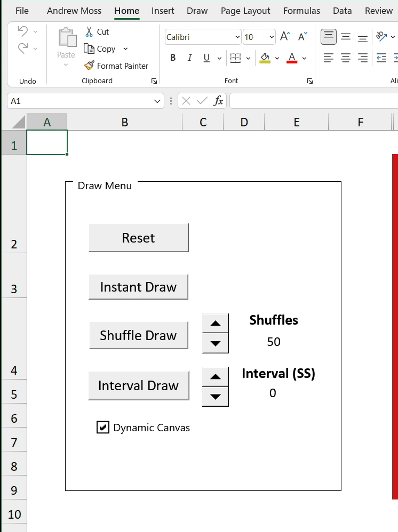
Task: Toggle Center text alignment
Action: click(x=346, y=58)
